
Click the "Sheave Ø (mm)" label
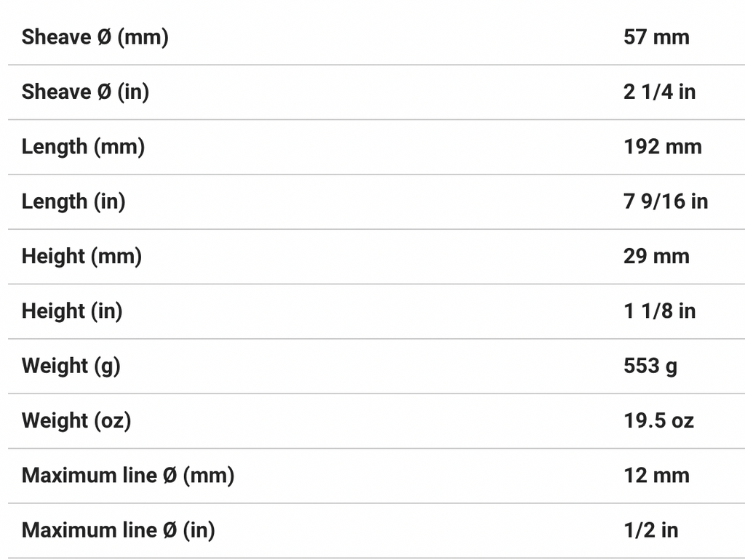tap(95, 37)
